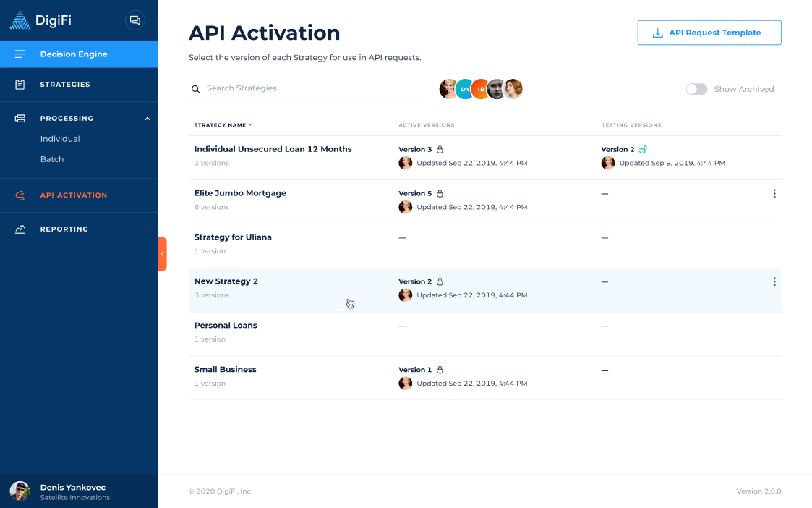The width and height of the screenshot is (812, 508).
Task: Click Active Versions column header
Action: pos(426,125)
